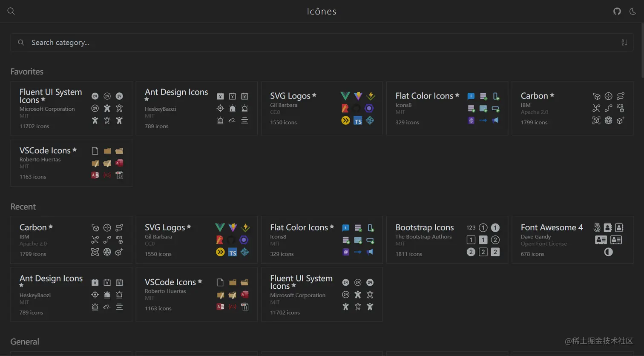This screenshot has height=356, width=644.
Task: Focus the Search category input field
Action: [322, 43]
